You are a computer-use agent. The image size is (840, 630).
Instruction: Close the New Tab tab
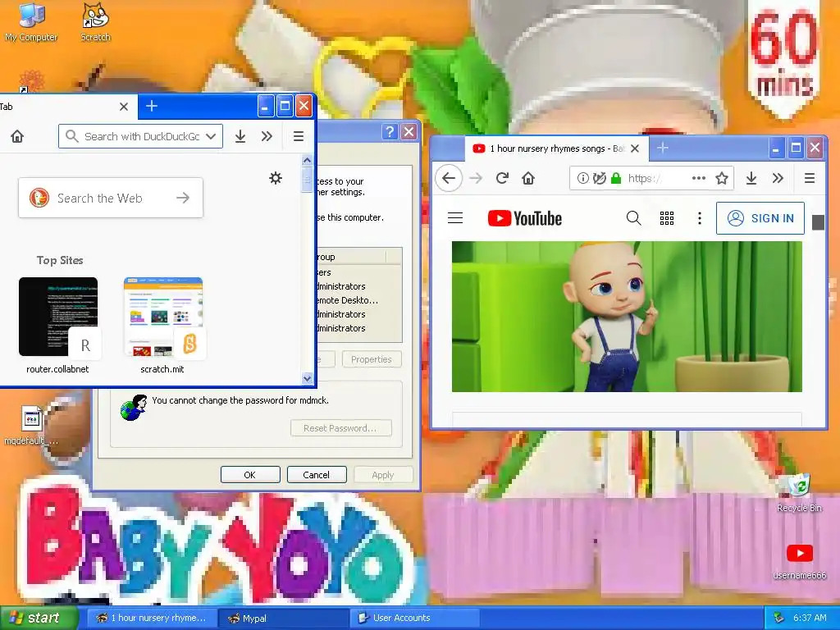point(124,107)
